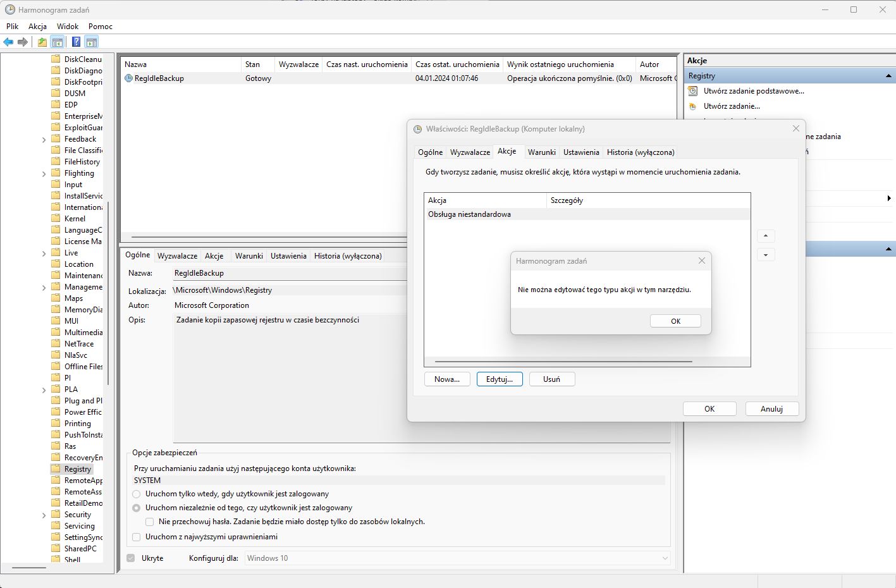Viewport: 896px width, 588px height.
Task: Check Nie przechowuj hasła option
Action: pyautogui.click(x=149, y=522)
